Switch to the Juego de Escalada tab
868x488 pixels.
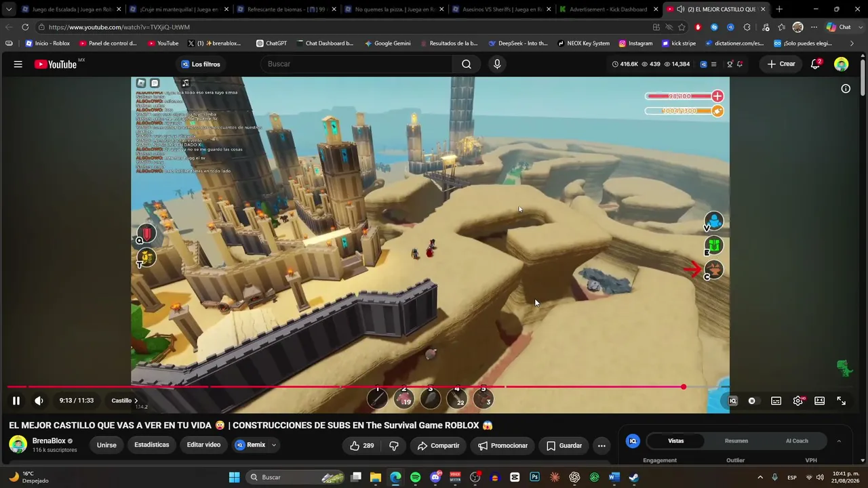(x=72, y=9)
